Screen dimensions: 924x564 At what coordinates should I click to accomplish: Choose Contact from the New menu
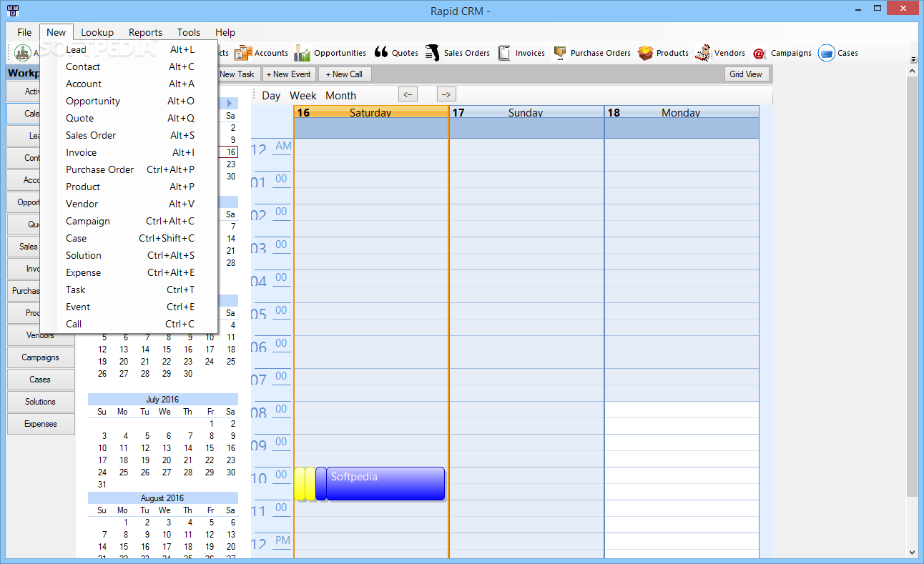point(129,66)
